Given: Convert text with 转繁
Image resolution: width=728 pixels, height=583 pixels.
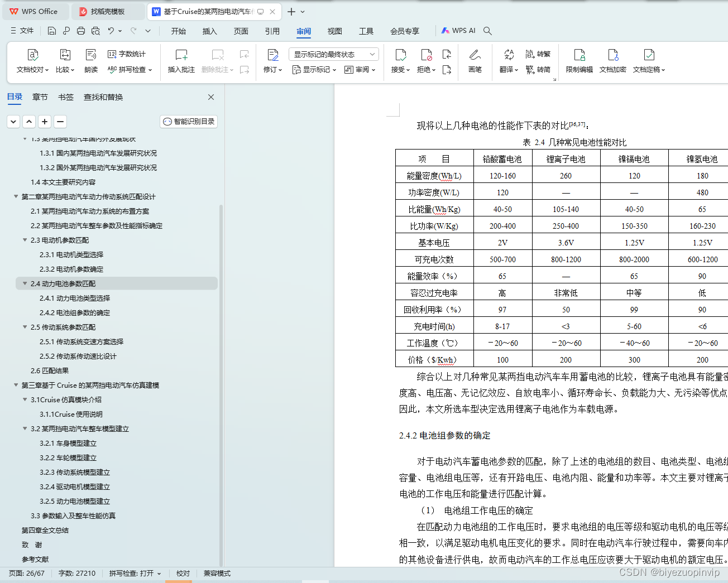Looking at the screenshot, I should coord(538,54).
